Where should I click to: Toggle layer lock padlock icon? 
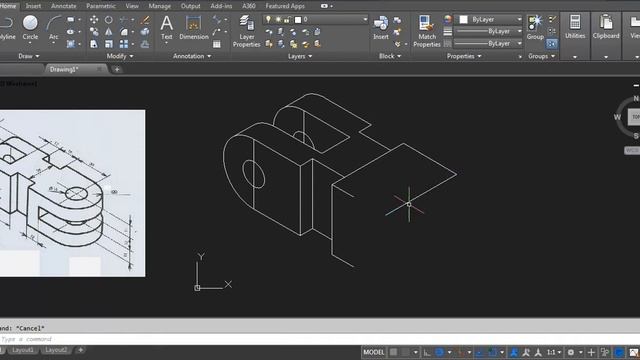click(287, 19)
